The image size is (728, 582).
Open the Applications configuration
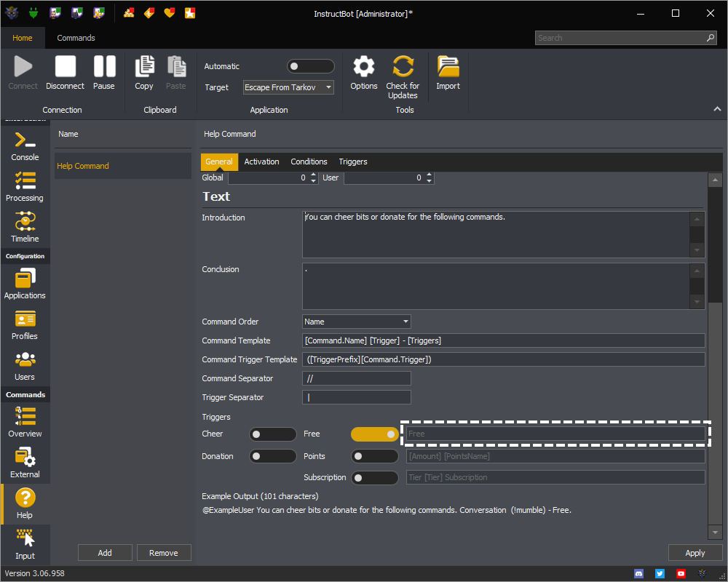click(25, 284)
